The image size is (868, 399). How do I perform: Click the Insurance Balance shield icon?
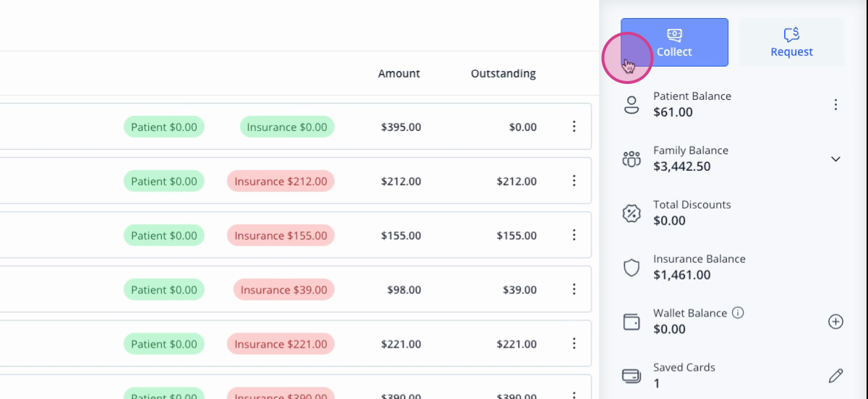631,268
